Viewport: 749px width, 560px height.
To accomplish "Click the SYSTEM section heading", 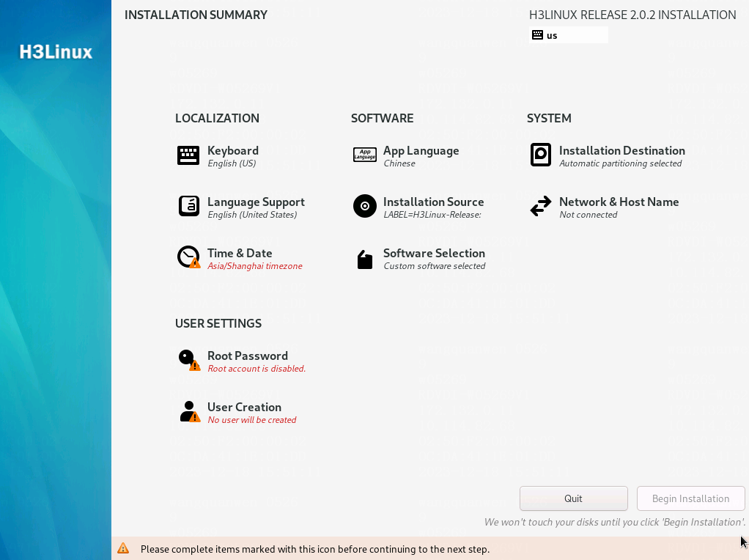I will click(x=550, y=118).
